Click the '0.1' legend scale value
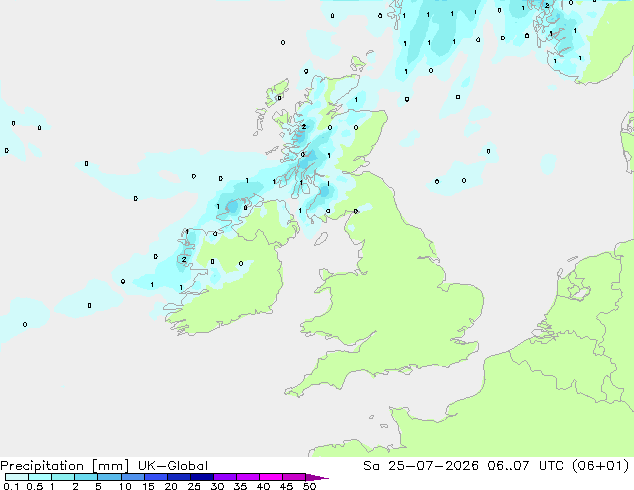Screen dimensions: 634x490 click(x=11, y=486)
